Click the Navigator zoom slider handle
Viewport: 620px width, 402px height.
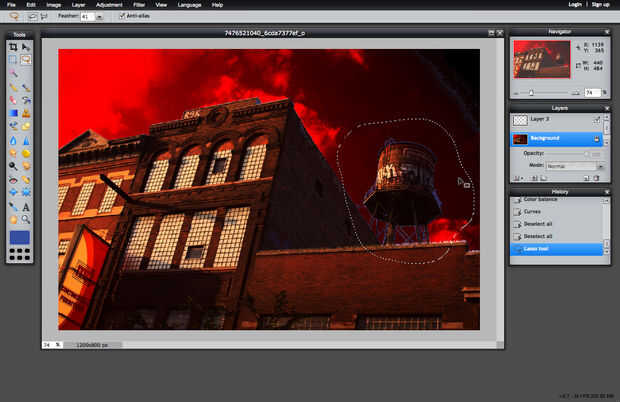531,92
